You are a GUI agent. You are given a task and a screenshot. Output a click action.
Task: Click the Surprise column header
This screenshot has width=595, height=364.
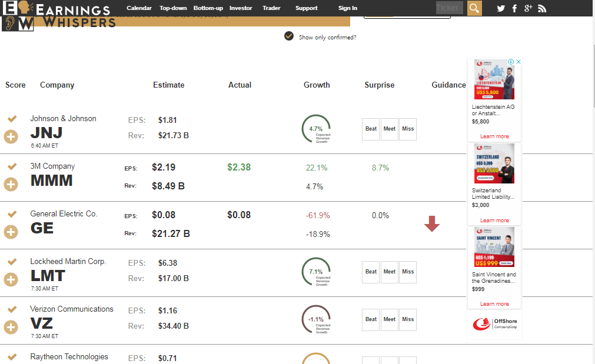[x=380, y=85]
